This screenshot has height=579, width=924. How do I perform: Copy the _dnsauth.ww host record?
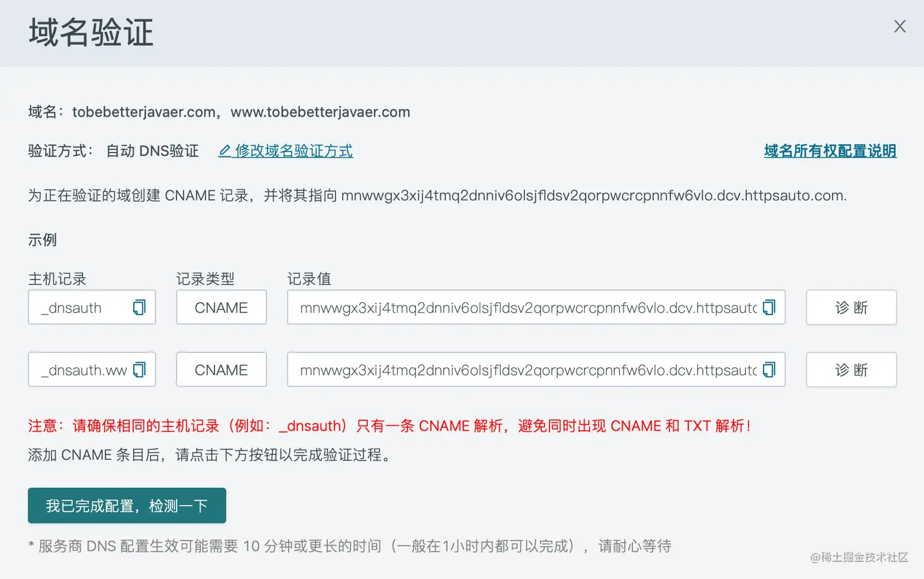click(139, 370)
